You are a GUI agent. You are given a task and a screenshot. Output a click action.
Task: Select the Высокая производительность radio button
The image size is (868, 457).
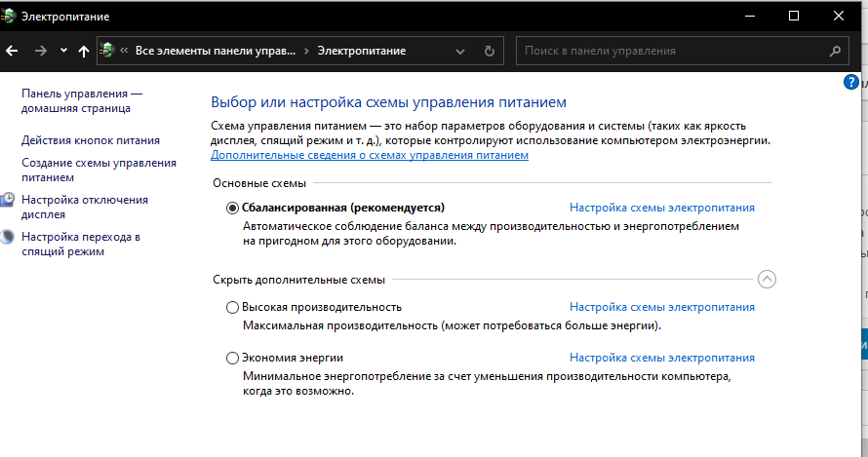click(232, 307)
